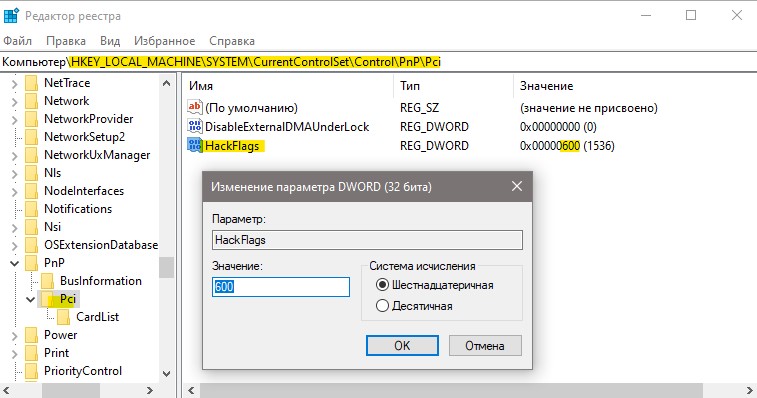The height and width of the screenshot is (398, 757).
Task: Expand the Power tree node
Action: (x=14, y=336)
